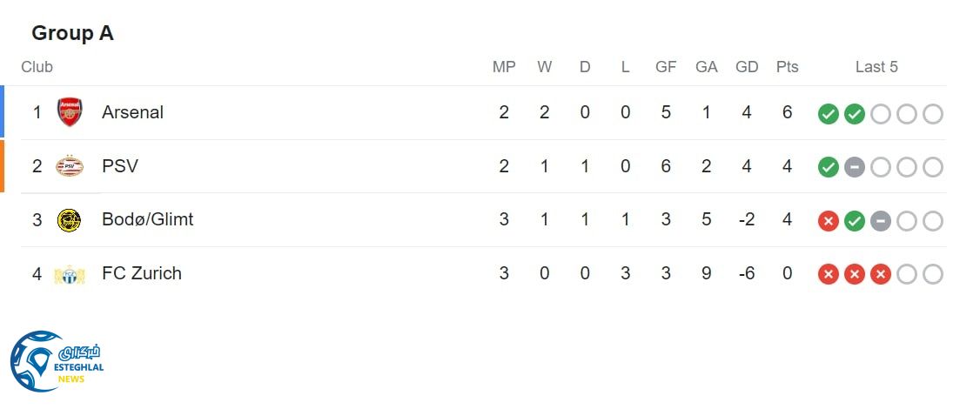Click Arsenal's last empty result circle
The height and width of the screenshot is (409, 980).
point(933,114)
